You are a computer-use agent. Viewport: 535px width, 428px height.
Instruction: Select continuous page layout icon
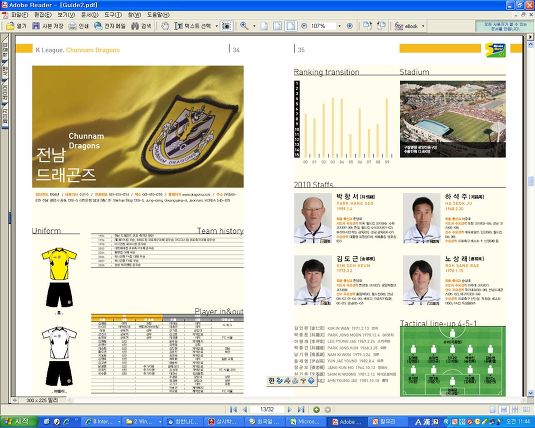point(504,409)
